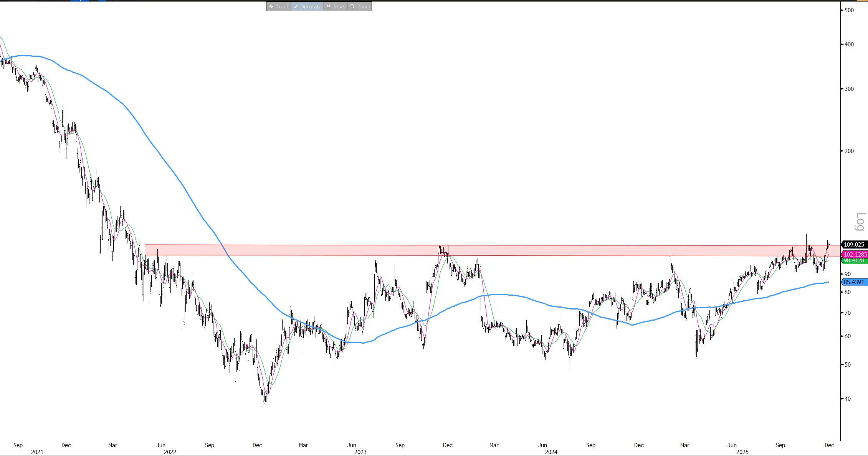This screenshot has width=868, height=456.
Task: Click the 2025 year label on time axis
Action: pos(742,452)
